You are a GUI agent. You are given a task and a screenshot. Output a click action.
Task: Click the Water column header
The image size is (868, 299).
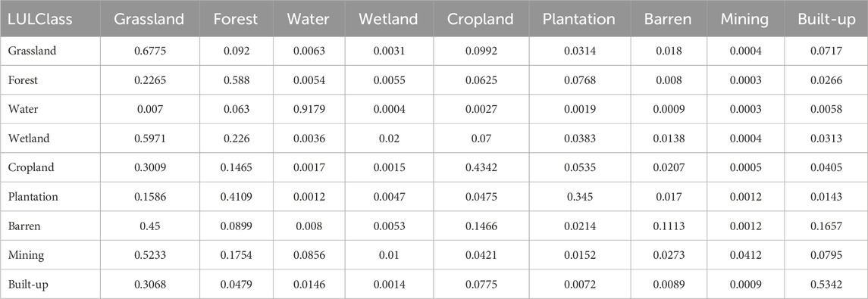point(308,19)
